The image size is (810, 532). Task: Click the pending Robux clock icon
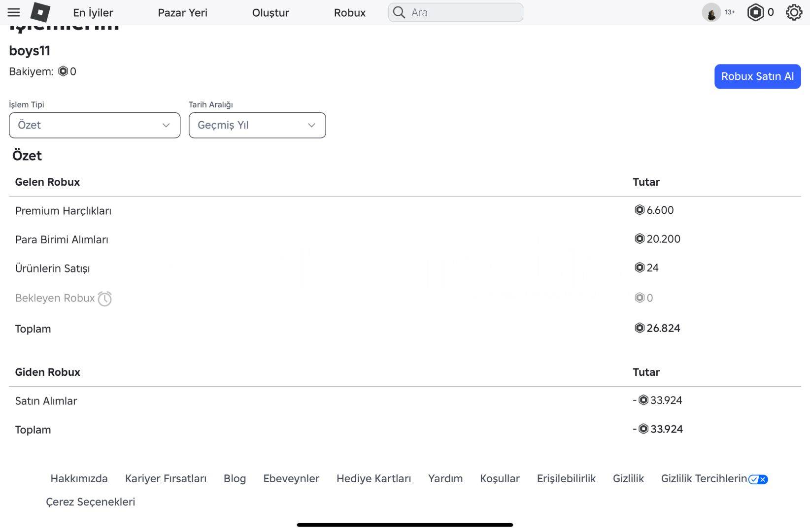104,299
